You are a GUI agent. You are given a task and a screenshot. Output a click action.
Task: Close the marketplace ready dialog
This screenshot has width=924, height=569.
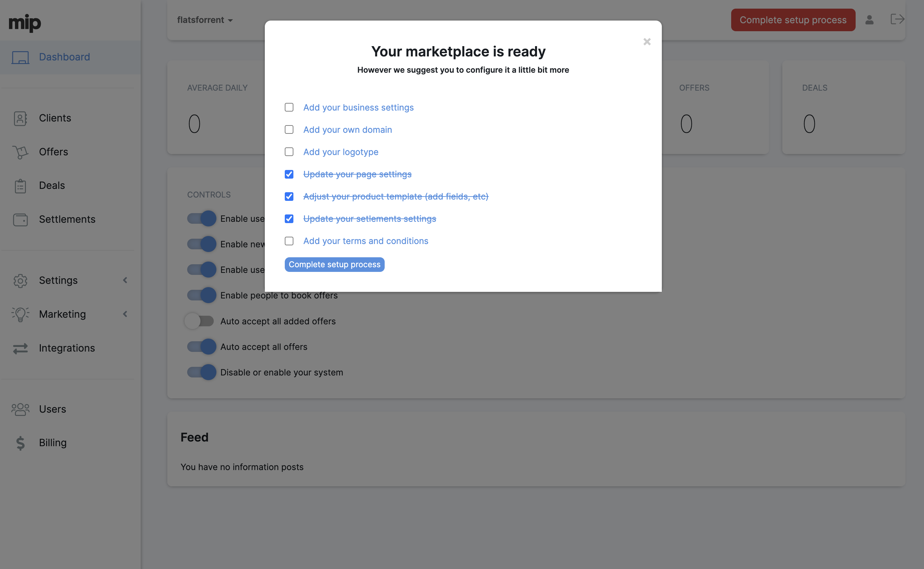point(647,42)
